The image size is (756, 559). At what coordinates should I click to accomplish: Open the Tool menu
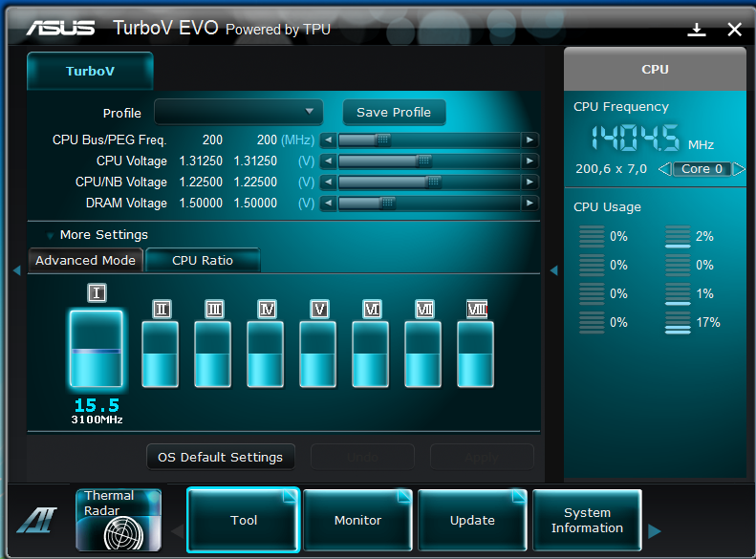pos(244,520)
